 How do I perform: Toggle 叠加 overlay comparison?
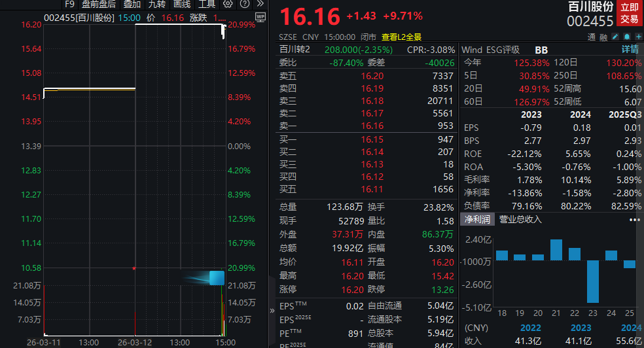(132, 4)
